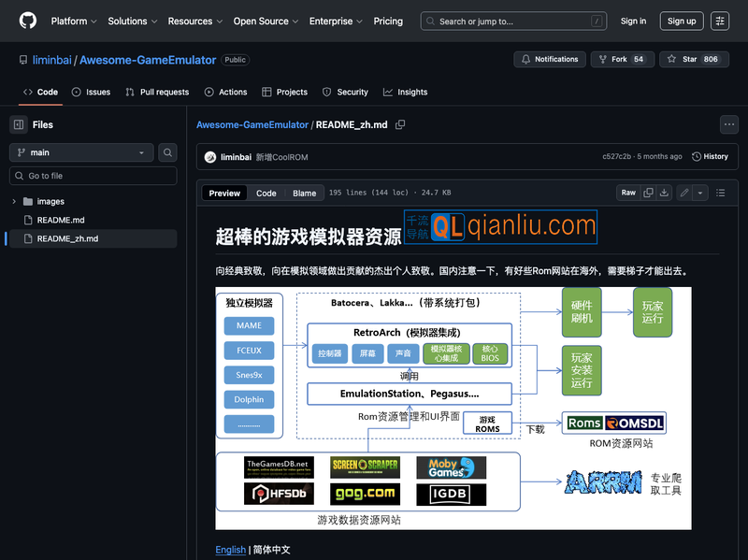This screenshot has width=748, height=560.
Task: Click the GitHub logo icon
Action: tap(28, 21)
